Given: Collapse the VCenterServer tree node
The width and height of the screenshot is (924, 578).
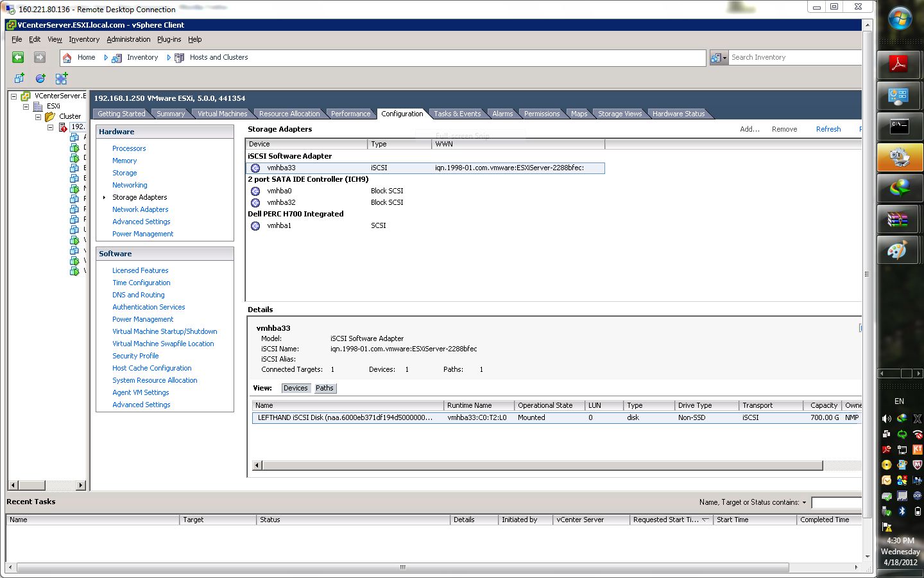Looking at the screenshot, I should coord(13,96).
